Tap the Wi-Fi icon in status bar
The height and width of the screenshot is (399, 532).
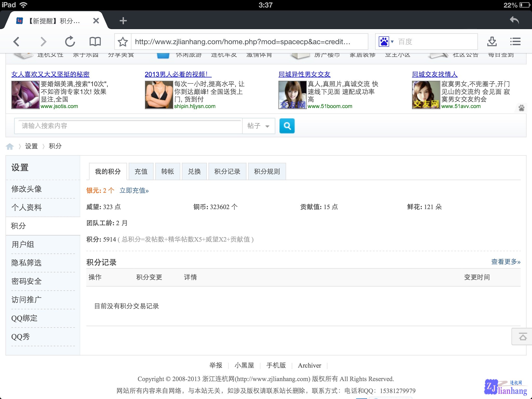[23, 5]
